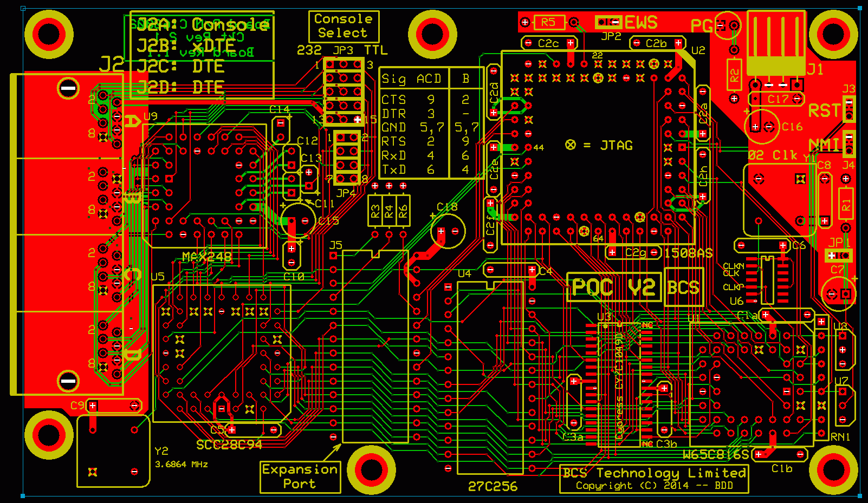Select the BCS Technology Limited copyright box

(654, 479)
